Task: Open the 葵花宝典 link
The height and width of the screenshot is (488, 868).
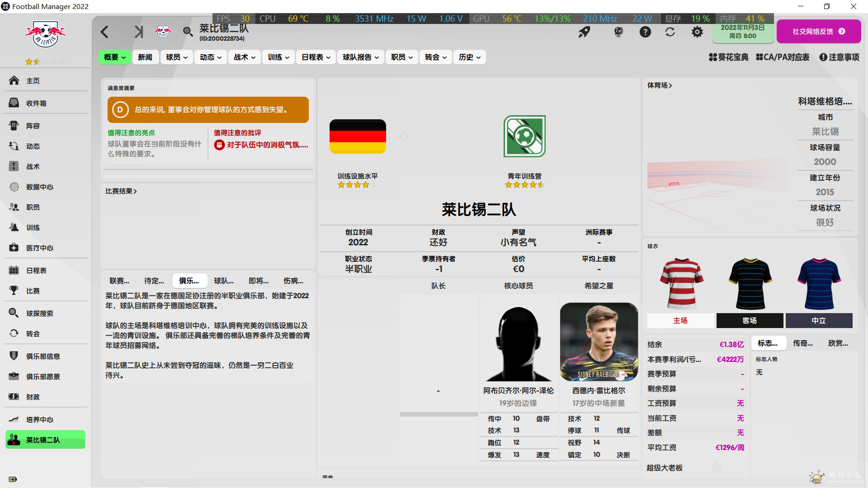Action: click(729, 57)
